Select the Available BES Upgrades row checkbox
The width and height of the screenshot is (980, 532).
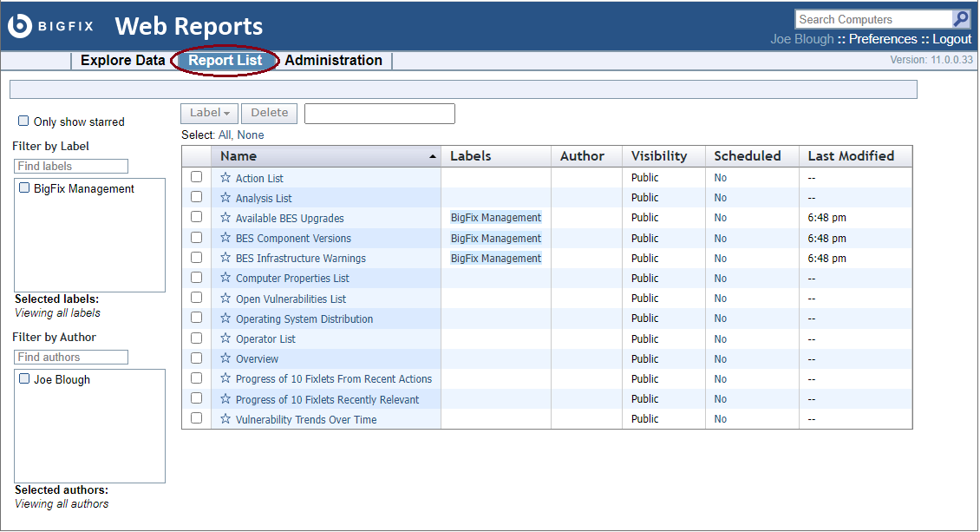[x=196, y=217]
